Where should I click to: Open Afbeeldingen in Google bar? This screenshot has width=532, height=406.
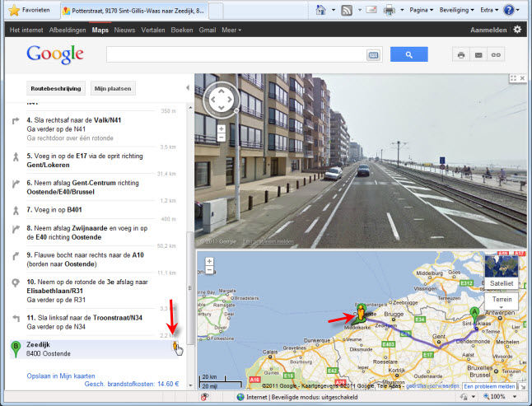pyautogui.click(x=68, y=30)
